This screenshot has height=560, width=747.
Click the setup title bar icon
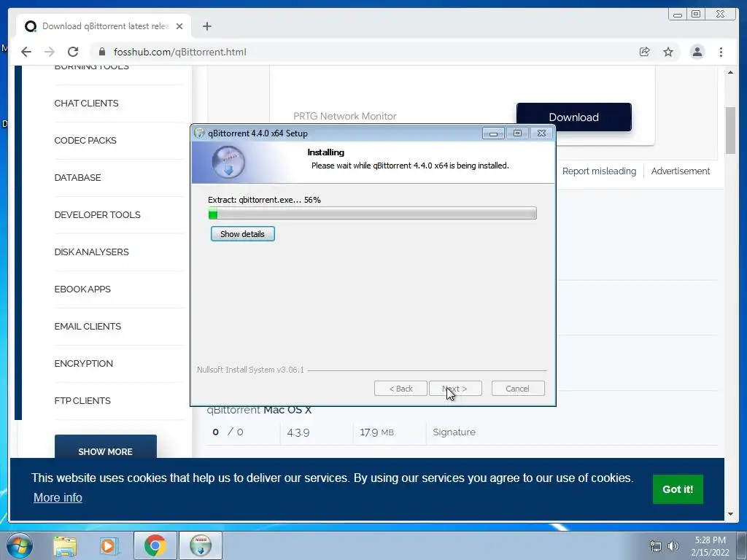[200, 133]
